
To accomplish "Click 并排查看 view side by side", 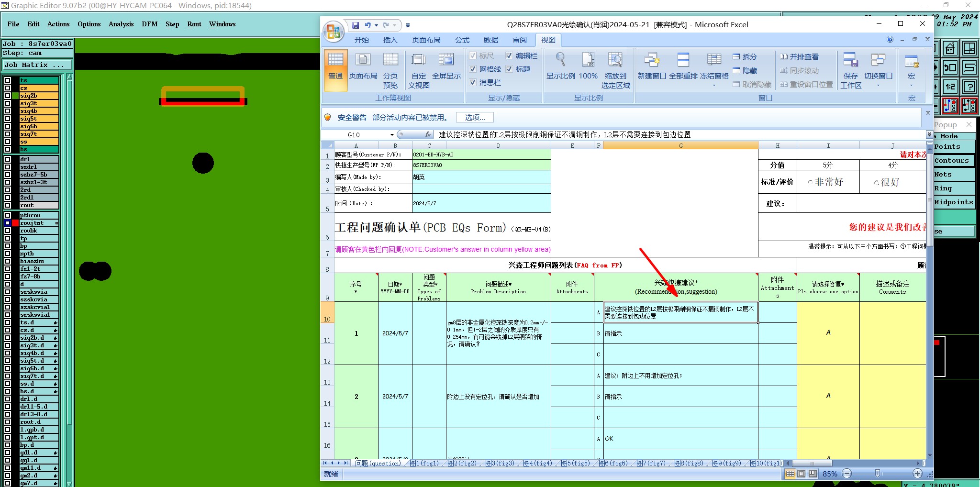I will (x=799, y=56).
